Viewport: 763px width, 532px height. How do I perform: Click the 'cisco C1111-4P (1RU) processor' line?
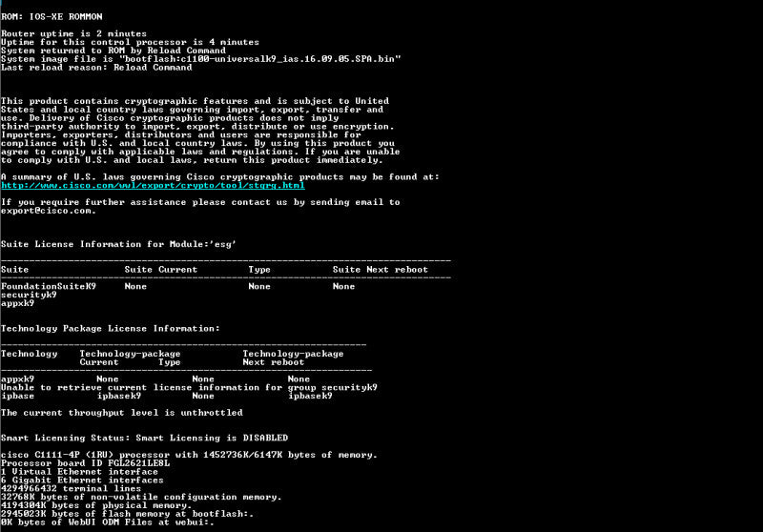[x=189, y=455]
